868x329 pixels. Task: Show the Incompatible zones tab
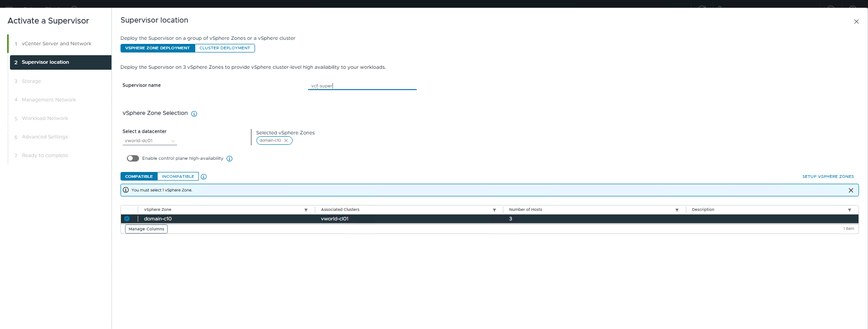178,176
